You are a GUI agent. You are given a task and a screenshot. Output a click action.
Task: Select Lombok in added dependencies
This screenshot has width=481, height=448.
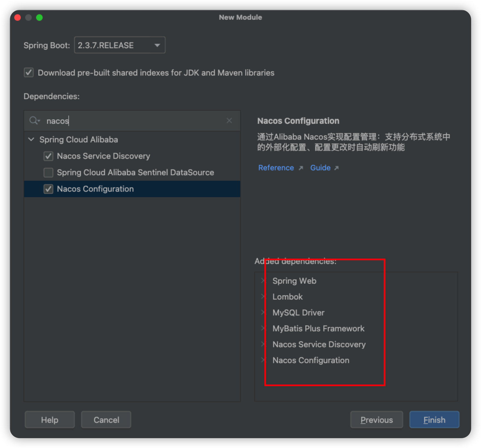[288, 297]
